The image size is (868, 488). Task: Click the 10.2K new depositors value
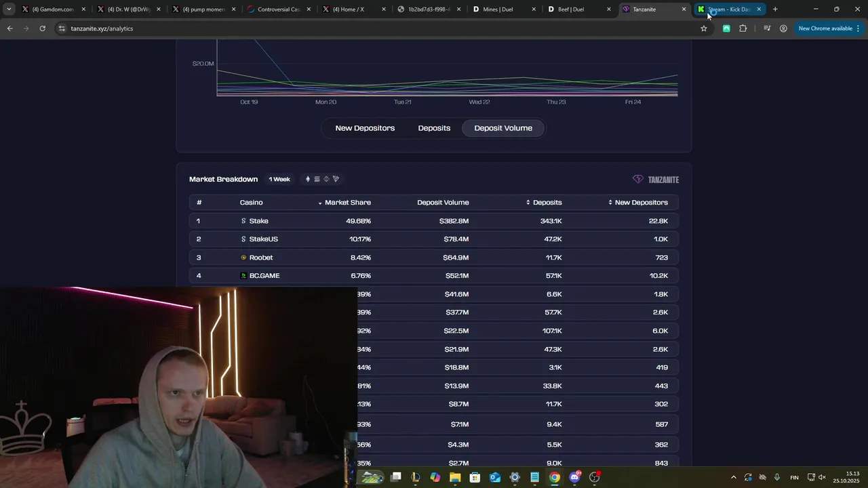pos(658,276)
